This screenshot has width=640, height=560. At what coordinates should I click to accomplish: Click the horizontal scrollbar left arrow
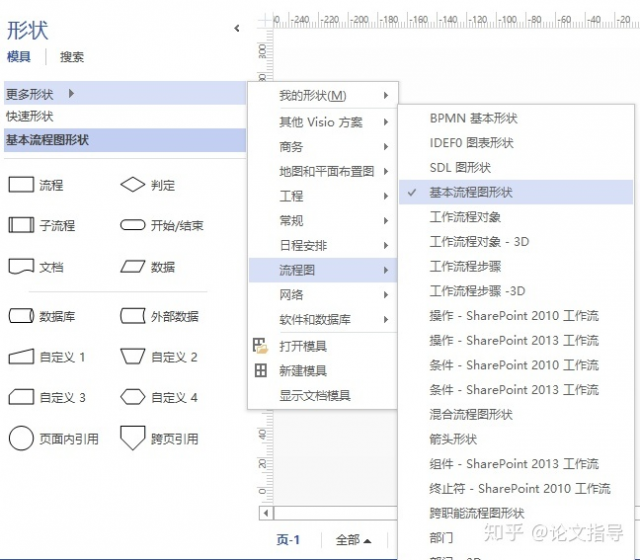tap(266, 513)
